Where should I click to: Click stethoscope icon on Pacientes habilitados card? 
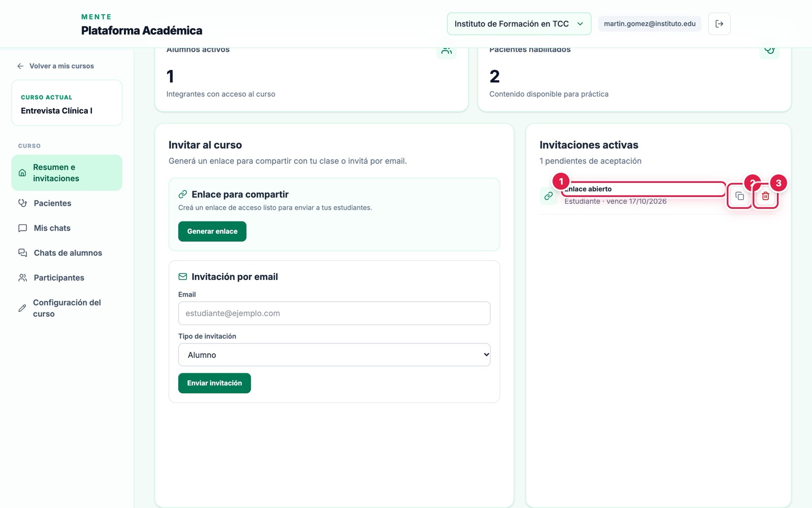769,50
